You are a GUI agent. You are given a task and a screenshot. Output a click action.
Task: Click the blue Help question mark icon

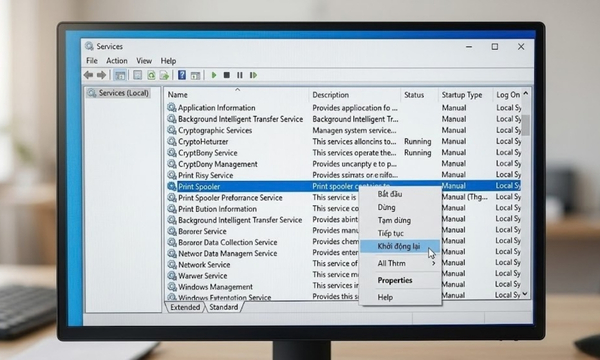click(182, 75)
